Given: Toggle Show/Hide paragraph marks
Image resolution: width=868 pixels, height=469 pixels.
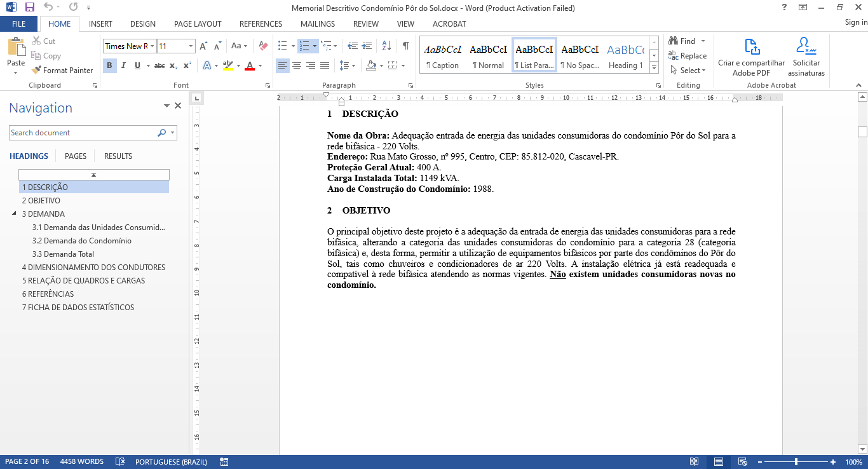Looking at the screenshot, I should [405, 46].
